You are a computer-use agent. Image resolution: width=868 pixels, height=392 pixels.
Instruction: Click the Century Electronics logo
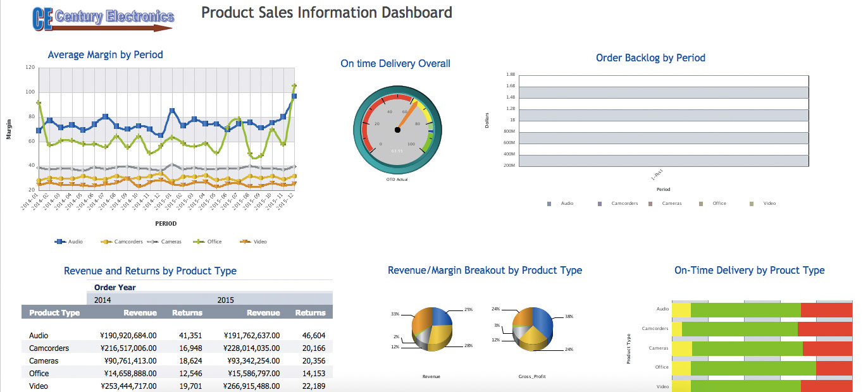[x=102, y=18]
